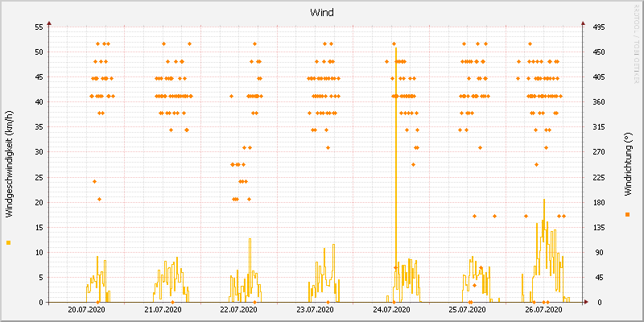644x322 pixels.
Task: Click the left axis value 50
Action: pyautogui.click(x=39, y=52)
